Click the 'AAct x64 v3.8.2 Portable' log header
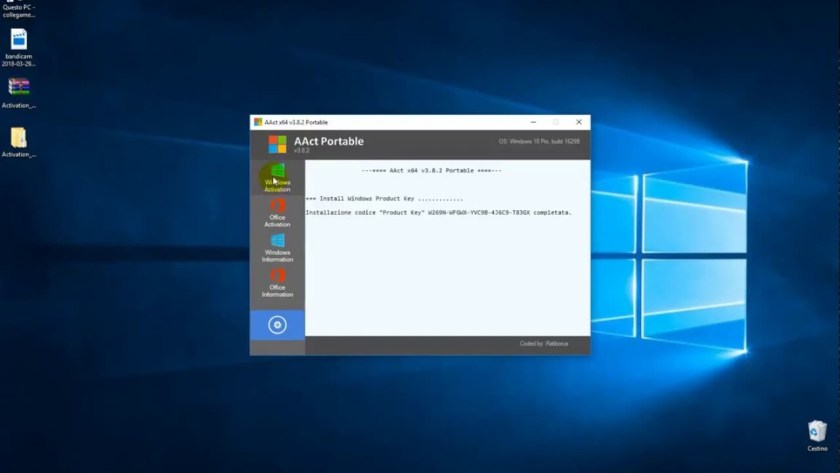 pos(431,170)
